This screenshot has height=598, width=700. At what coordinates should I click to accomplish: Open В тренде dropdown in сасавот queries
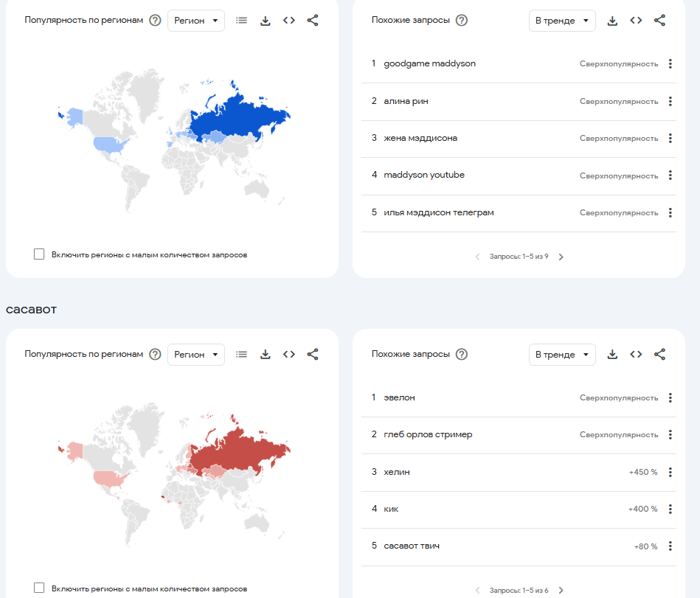(562, 355)
